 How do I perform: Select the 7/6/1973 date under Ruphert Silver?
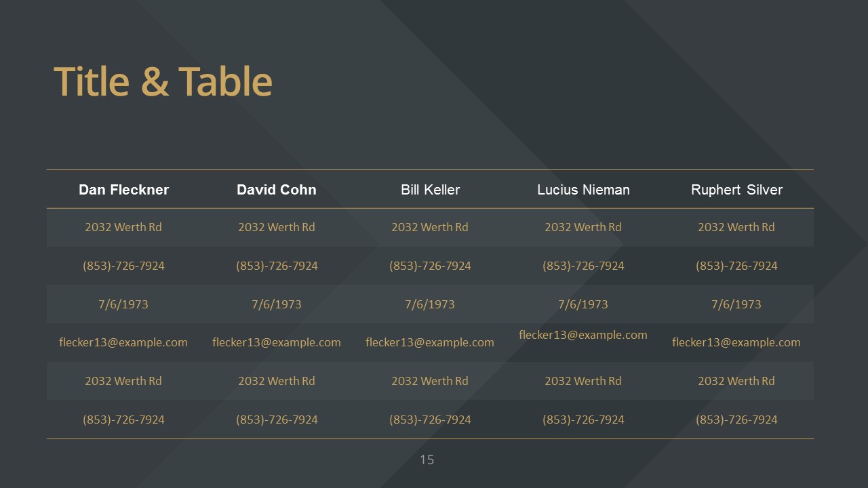736,304
